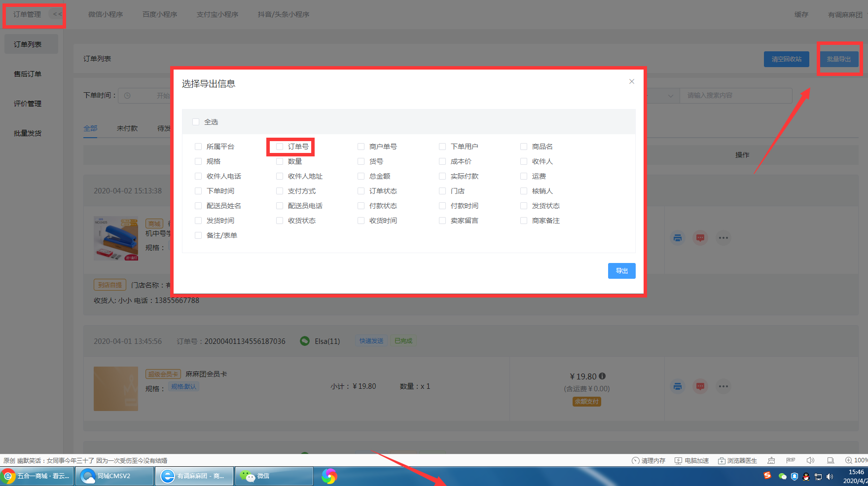Screen dimensions: 868x486
Task: Switch to the 全部 orders tab
Action: click(x=90, y=128)
